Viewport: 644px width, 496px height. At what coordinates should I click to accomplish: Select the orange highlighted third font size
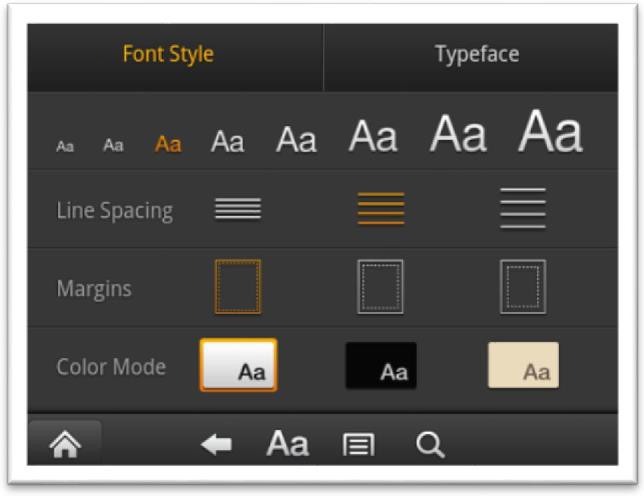tap(168, 144)
